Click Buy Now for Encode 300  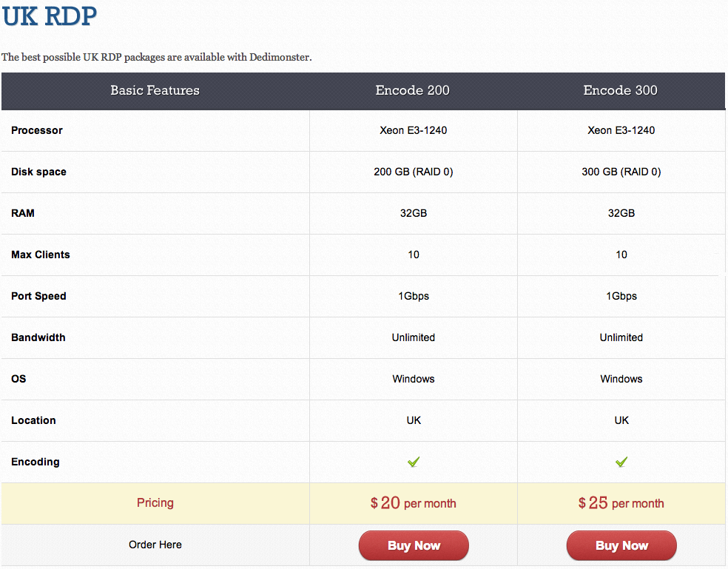[x=621, y=545]
